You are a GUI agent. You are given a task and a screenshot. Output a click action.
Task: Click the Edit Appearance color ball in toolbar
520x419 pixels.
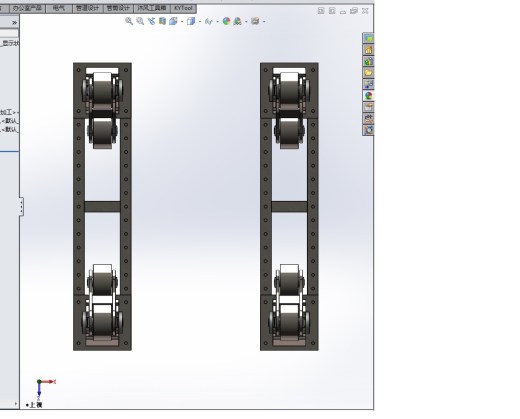point(226,21)
